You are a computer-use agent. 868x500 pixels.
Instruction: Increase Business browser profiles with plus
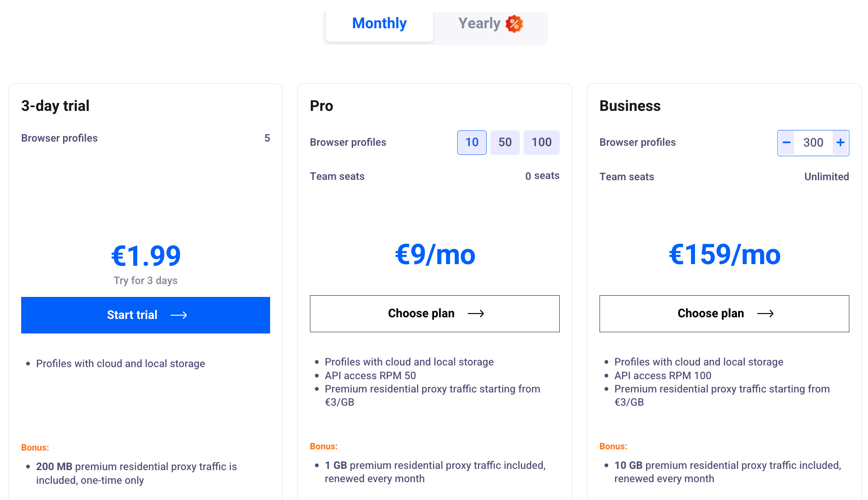[841, 143]
